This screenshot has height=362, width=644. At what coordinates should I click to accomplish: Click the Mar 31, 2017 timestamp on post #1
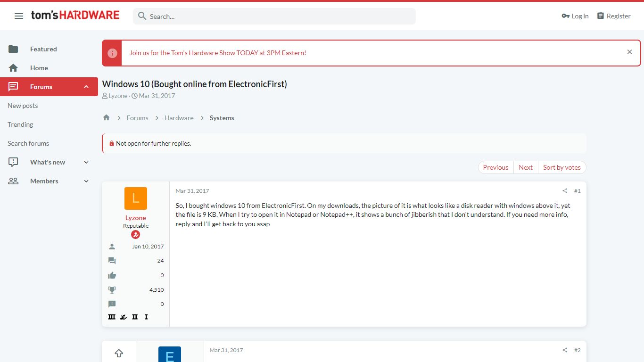[x=192, y=191]
